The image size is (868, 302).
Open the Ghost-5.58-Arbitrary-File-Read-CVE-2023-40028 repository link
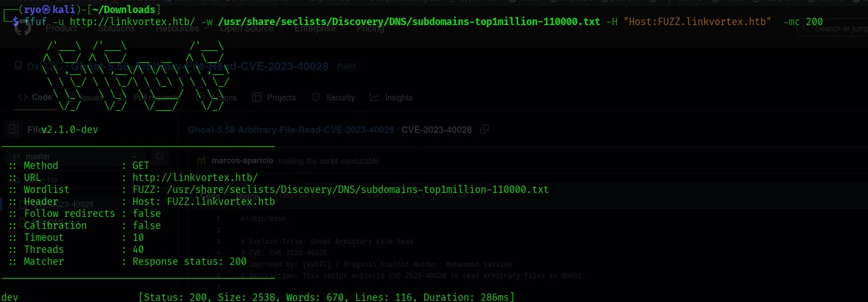point(199,66)
